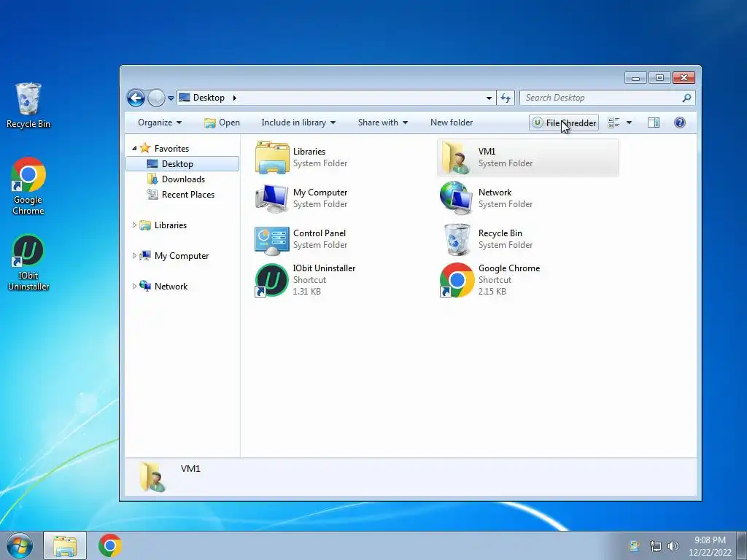747x560 pixels.
Task: Click the volume speaker tray icon
Action: click(673, 546)
